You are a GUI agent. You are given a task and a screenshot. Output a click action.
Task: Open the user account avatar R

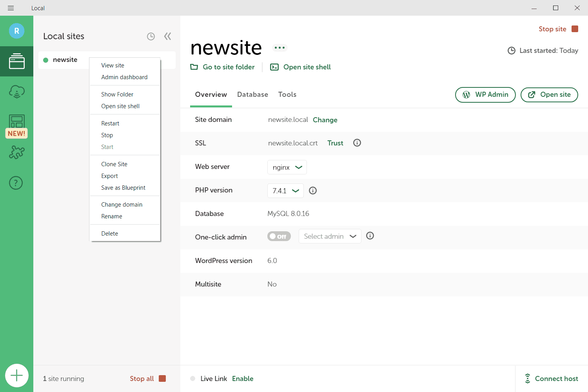(16, 31)
